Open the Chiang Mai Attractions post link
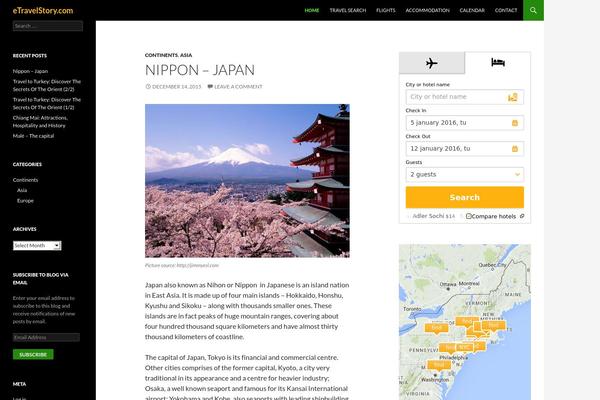 point(40,121)
